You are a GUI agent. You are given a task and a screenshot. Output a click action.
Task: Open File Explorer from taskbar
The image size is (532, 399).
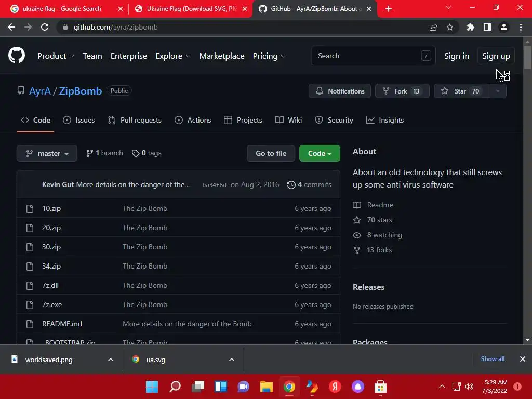click(267, 387)
